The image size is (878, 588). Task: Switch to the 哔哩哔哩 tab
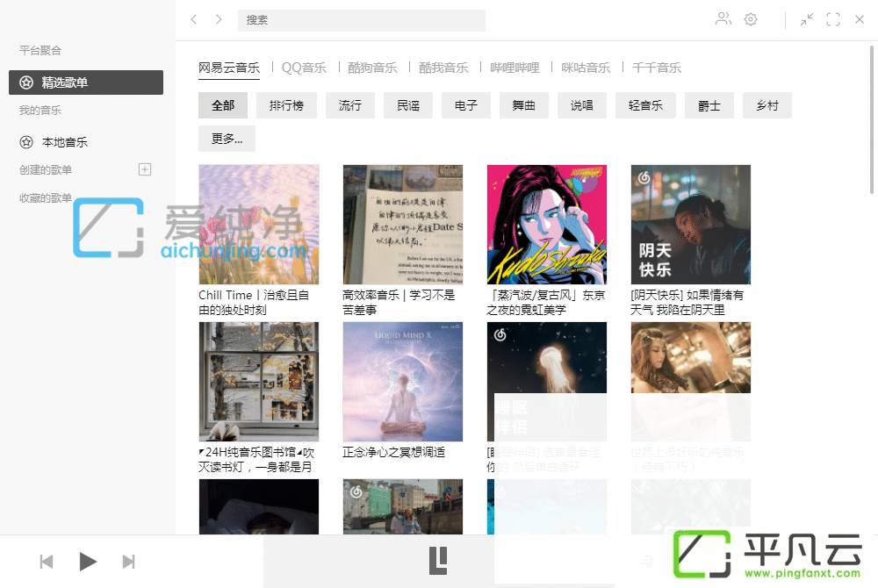pos(515,68)
